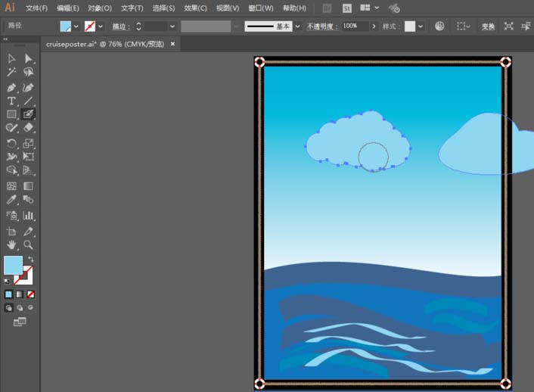The image size is (534, 392).
Task: Switch to Gradient fill mode button
Action: click(20, 294)
